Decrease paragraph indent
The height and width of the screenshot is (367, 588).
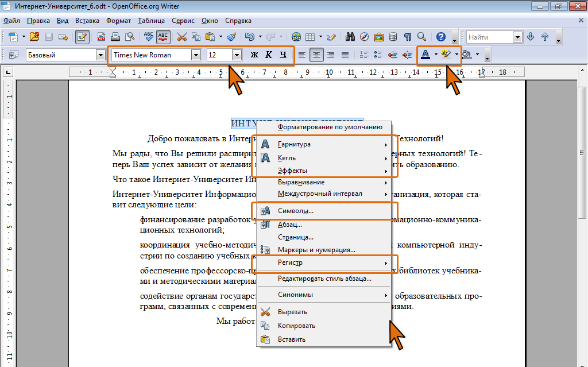(393, 55)
